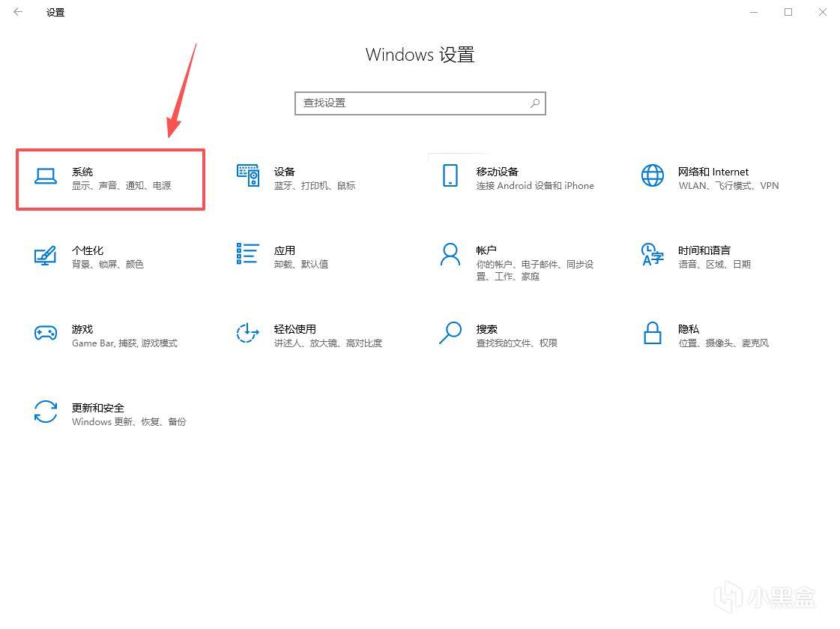
Task: Open 个性化 category title
Action: click(x=88, y=250)
